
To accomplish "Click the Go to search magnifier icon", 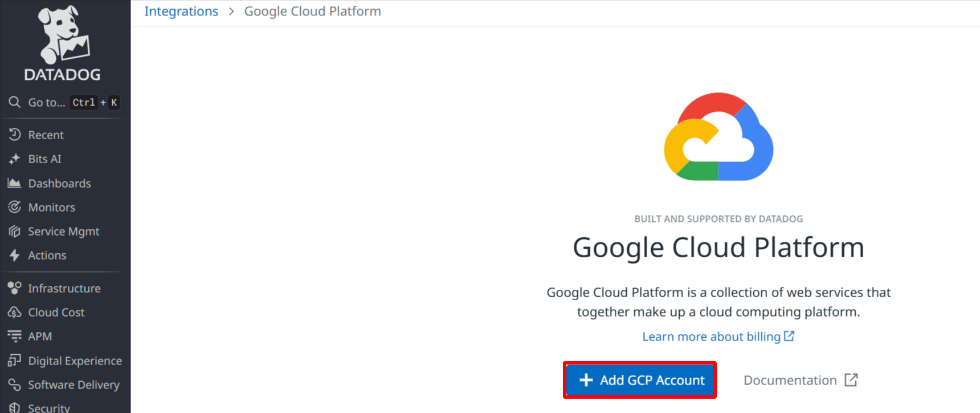I will [15, 102].
